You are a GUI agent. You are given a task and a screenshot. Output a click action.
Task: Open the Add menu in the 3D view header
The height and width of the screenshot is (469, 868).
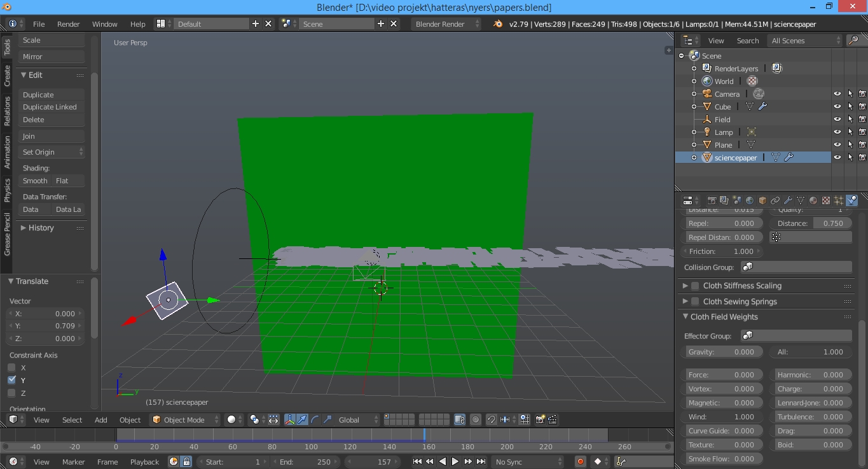(101, 419)
